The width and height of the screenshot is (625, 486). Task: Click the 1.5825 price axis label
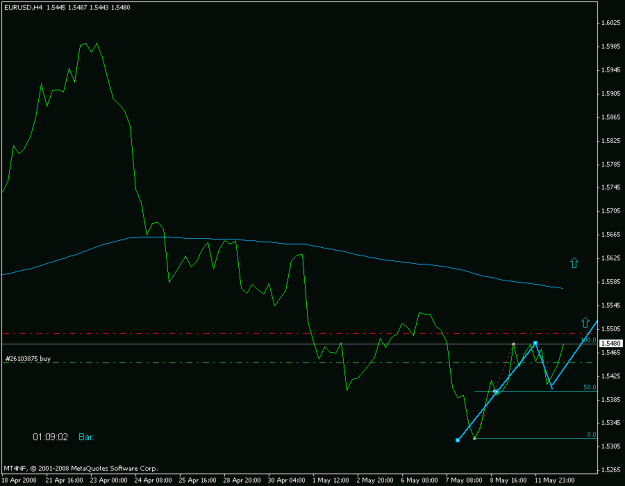pyautogui.click(x=611, y=140)
